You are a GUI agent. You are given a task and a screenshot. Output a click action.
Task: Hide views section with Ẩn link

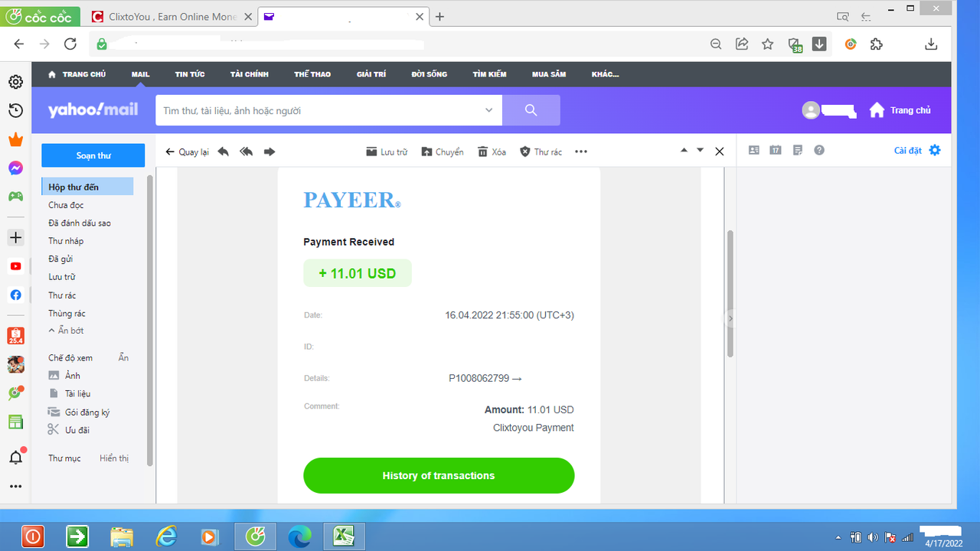(123, 357)
